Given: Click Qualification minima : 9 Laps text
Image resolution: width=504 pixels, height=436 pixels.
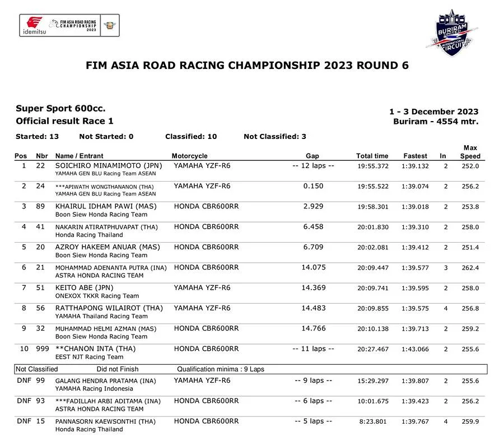Looking at the screenshot, I should click(x=220, y=369).
